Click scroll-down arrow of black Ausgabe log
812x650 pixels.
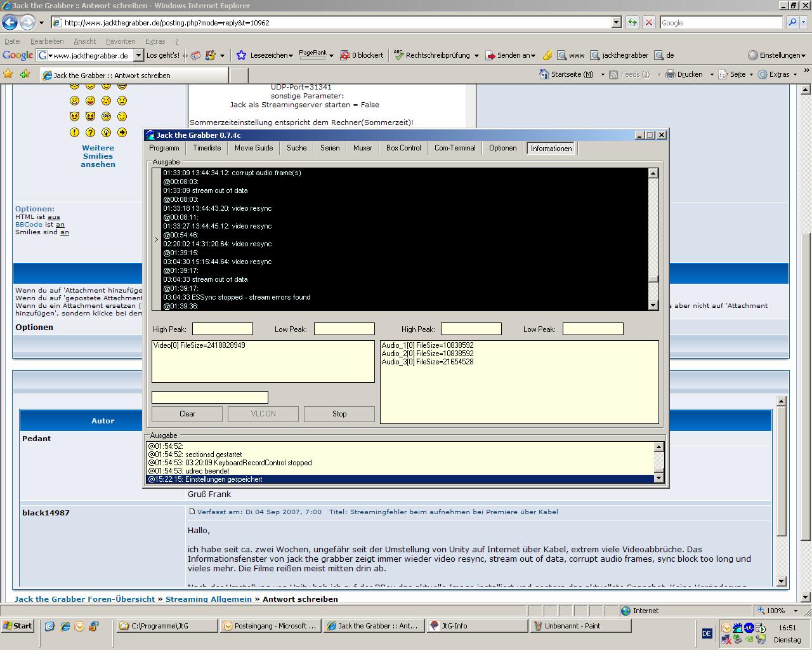(653, 305)
